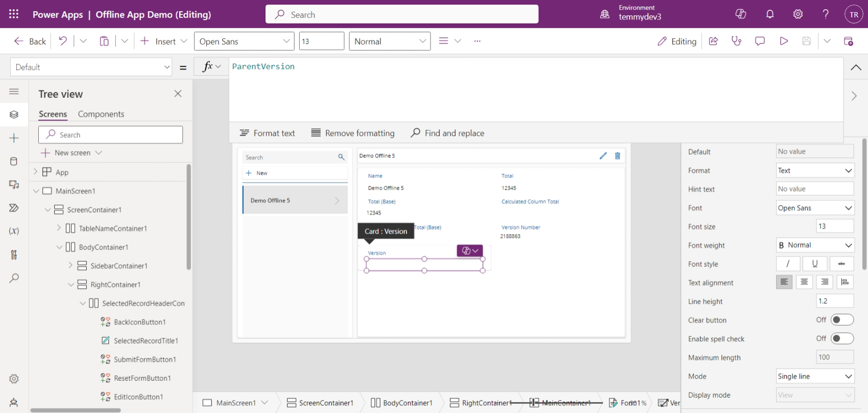This screenshot has width=868, height=413.
Task: Switch to the Screens tab
Action: tap(53, 114)
